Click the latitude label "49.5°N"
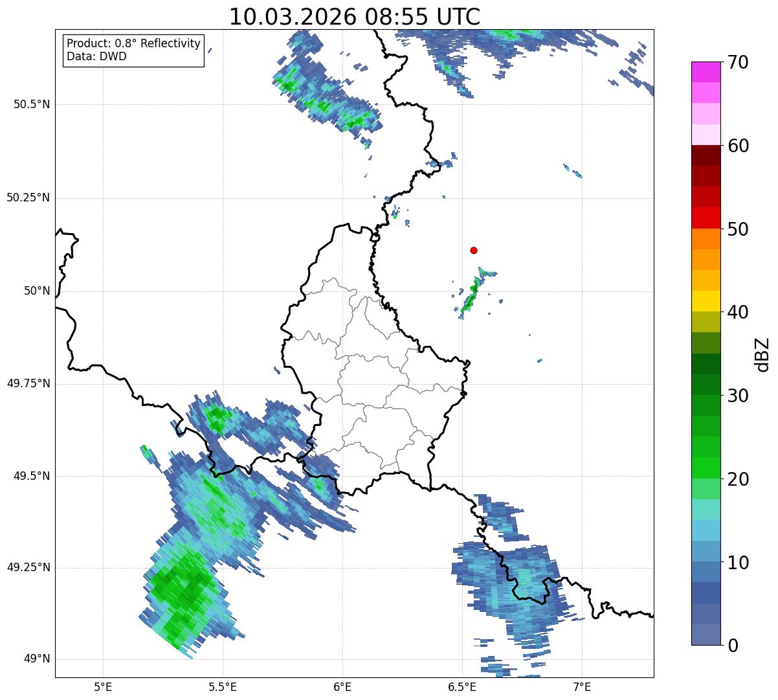This screenshot has width=778, height=700. [x=32, y=476]
